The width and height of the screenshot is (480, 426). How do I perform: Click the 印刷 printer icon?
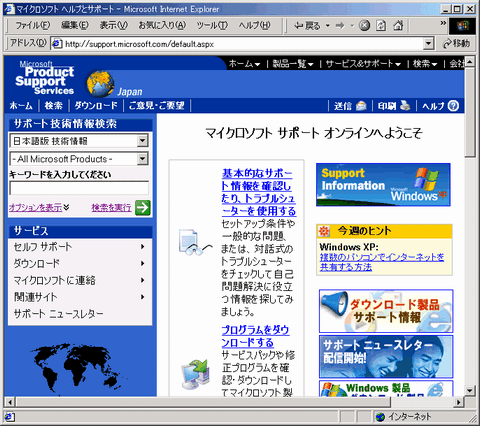pyautogui.click(x=405, y=106)
